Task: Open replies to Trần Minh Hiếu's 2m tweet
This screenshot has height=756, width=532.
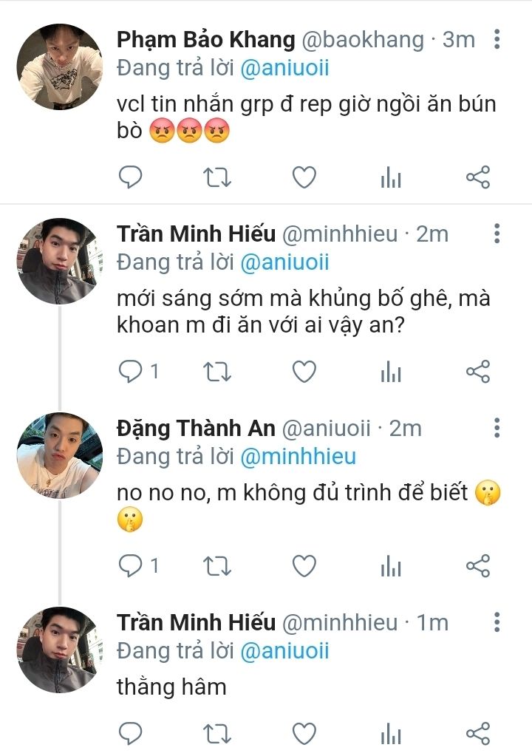Action: pyautogui.click(x=139, y=372)
